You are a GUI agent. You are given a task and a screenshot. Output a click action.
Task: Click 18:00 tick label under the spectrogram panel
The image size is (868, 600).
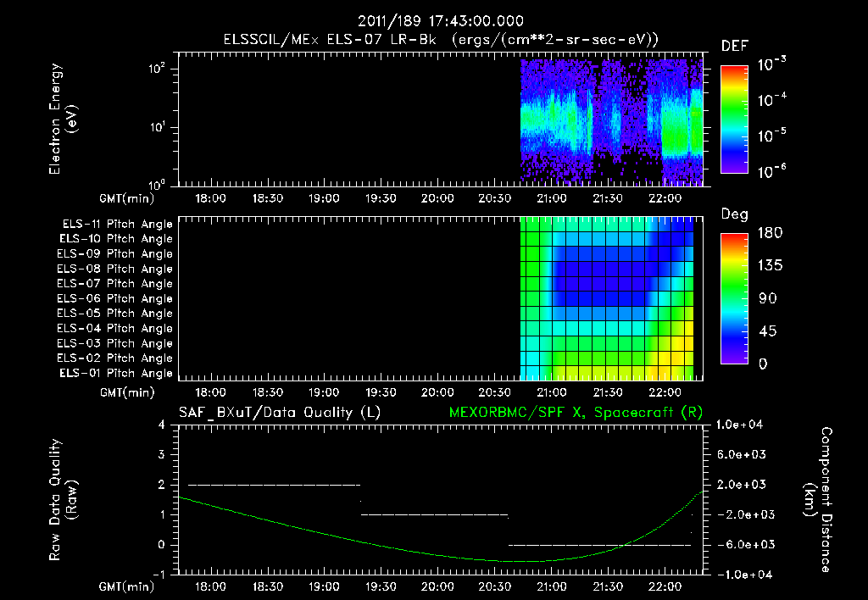(x=210, y=198)
